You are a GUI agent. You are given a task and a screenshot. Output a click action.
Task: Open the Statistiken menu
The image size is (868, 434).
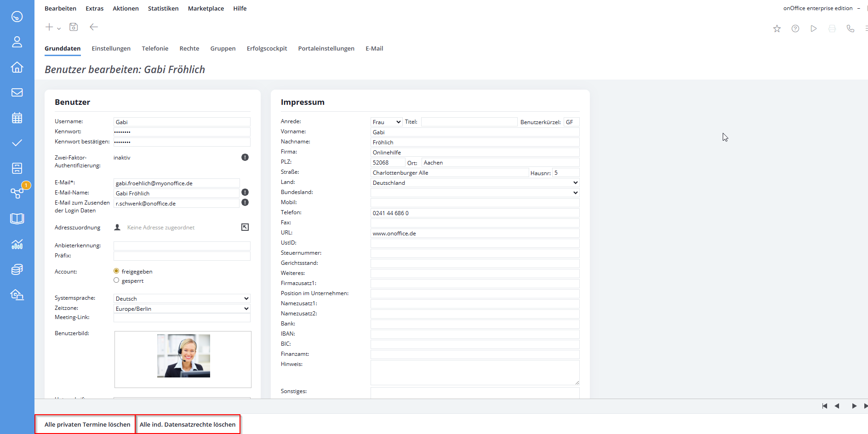(x=163, y=8)
